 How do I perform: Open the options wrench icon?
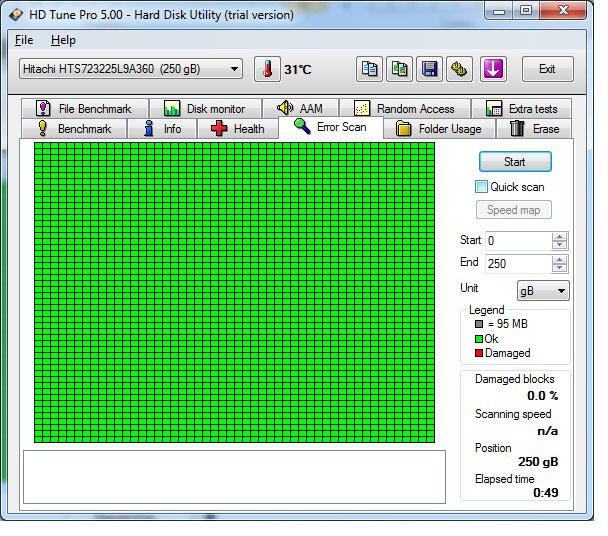click(459, 69)
